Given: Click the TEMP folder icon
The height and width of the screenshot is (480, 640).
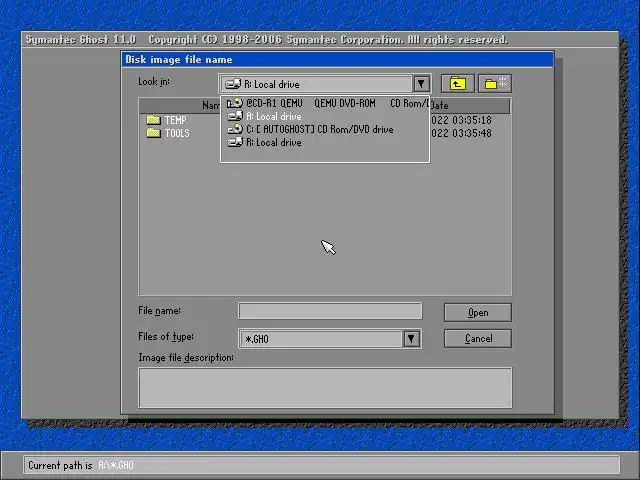Looking at the screenshot, I should (x=153, y=120).
